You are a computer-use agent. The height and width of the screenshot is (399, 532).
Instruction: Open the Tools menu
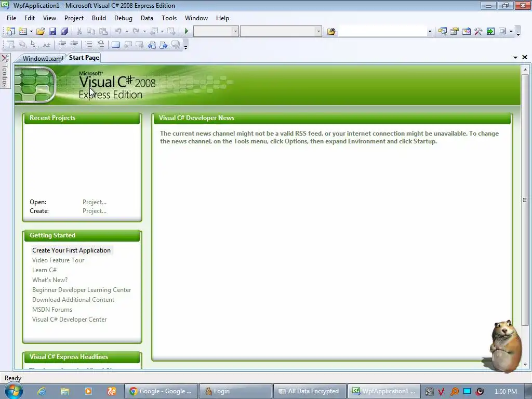[x=169, y=18]
